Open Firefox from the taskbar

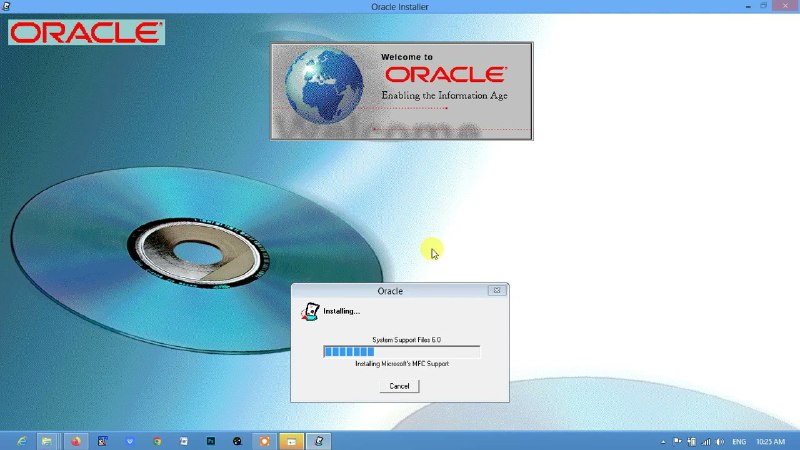pyautogui.click(x=76, y=441)
